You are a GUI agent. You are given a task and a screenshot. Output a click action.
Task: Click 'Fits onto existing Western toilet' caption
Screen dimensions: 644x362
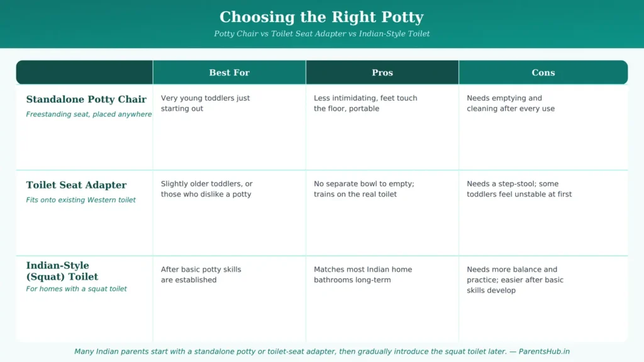coord(80,200)
